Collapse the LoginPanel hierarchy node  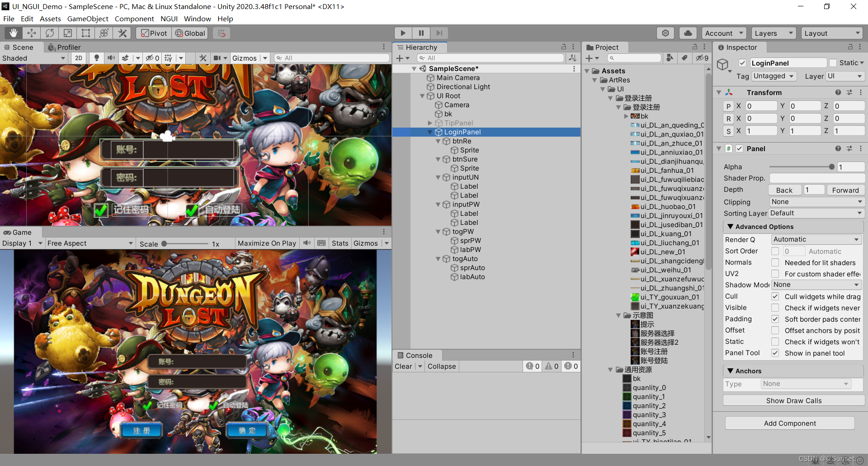click(430, 132)
